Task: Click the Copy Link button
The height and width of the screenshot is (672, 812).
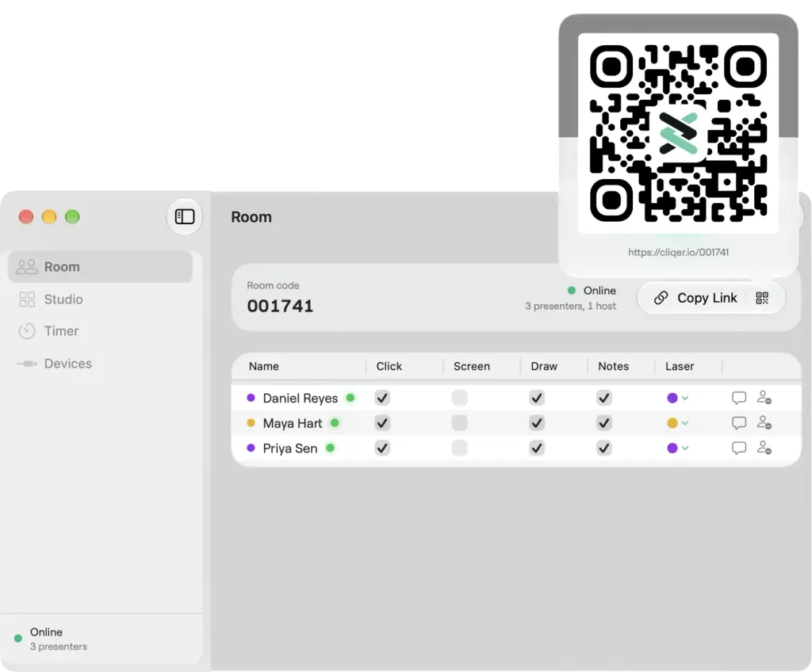Action: [x=696, y=298]
